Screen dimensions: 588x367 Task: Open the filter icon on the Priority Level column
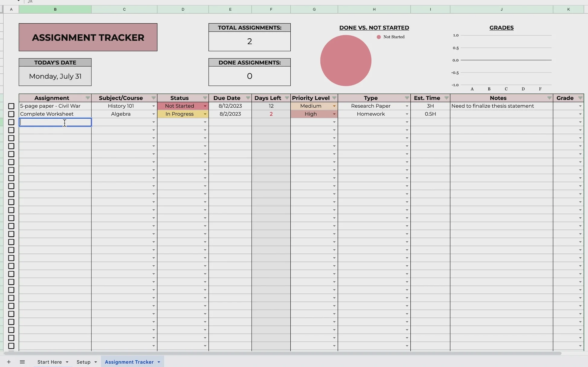click(334, 98)
